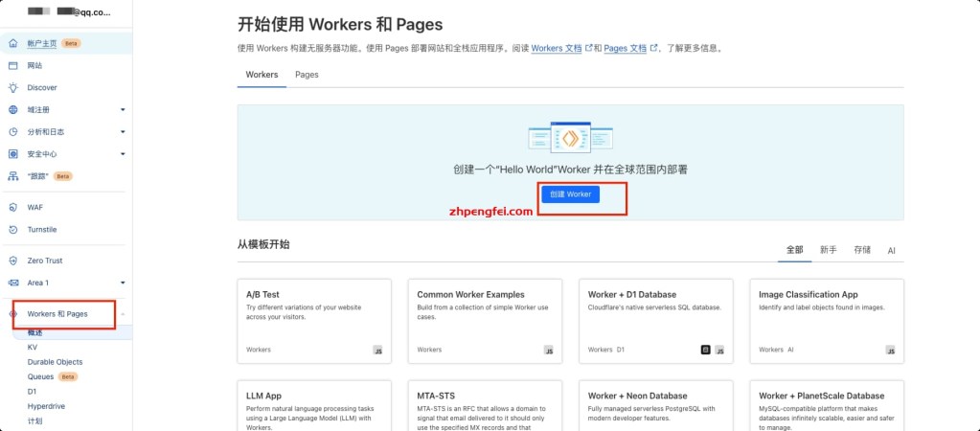
Task: Click the clock icon for 分析和日志
Action: tap(13, 131)
